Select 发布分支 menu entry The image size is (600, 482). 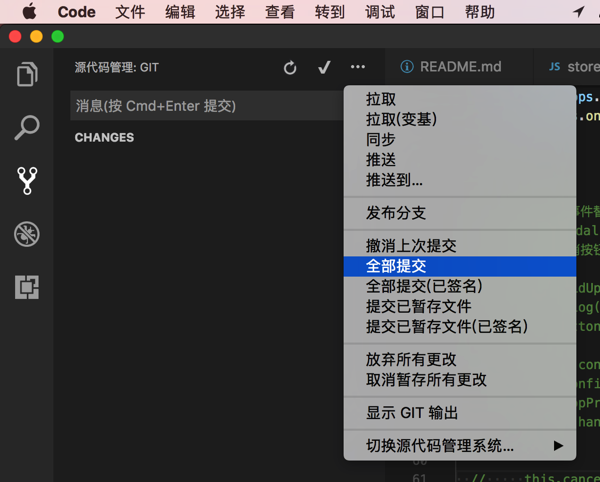(460, 213)
